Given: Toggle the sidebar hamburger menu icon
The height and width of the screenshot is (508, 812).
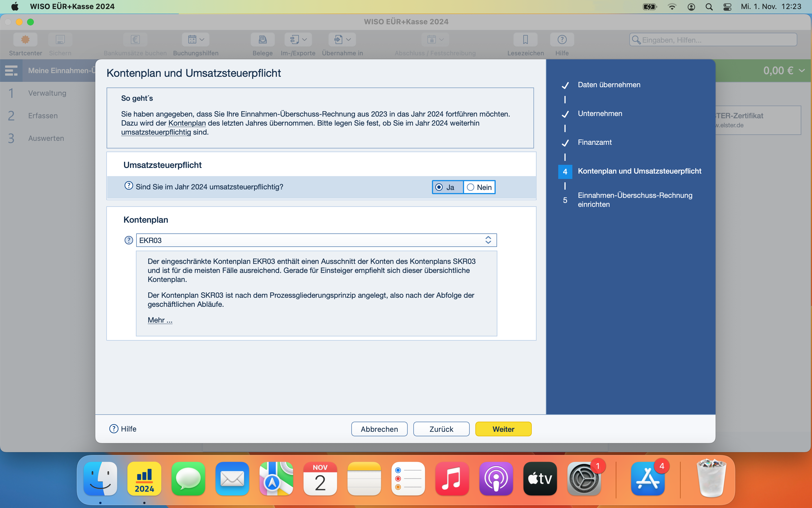Looking at the screenshot, I should point(11,71).
